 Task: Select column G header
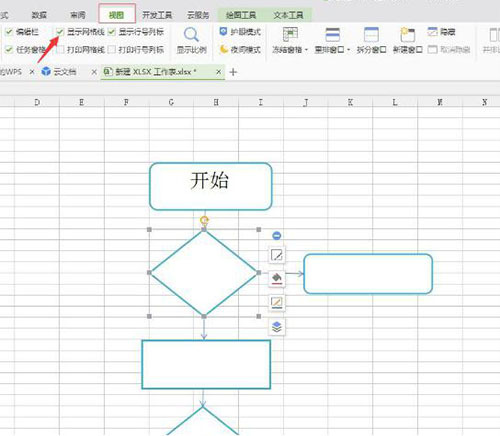[x=171, y=102]
